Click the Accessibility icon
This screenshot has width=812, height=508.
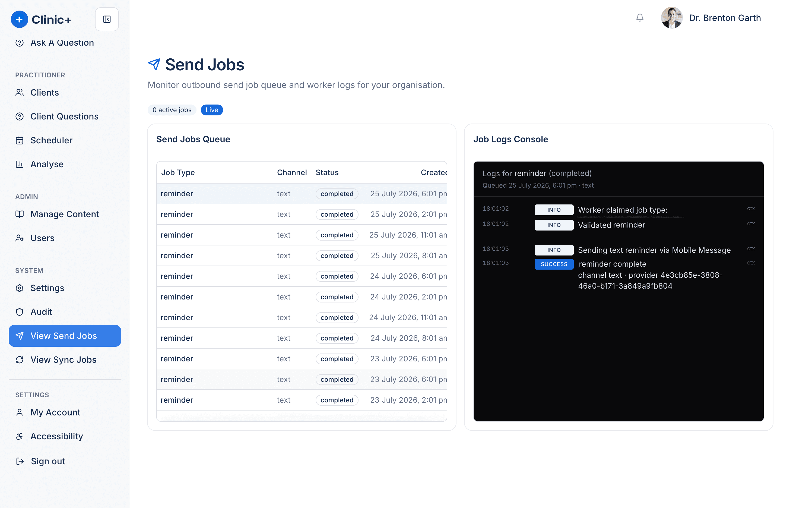(20, 436)
